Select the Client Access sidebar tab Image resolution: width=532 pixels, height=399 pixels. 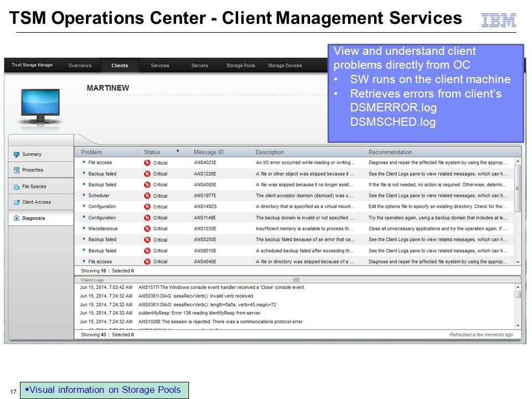pos(41,202)
